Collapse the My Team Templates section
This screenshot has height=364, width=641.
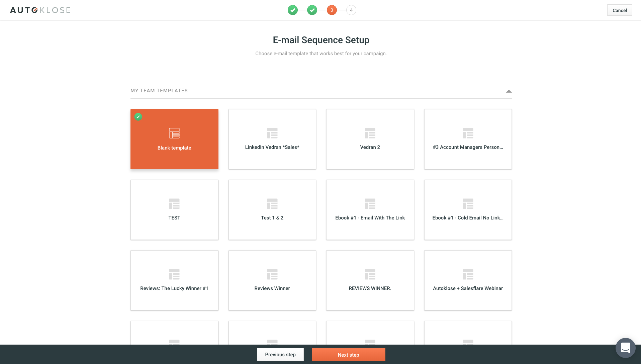(x=509, y=91)
